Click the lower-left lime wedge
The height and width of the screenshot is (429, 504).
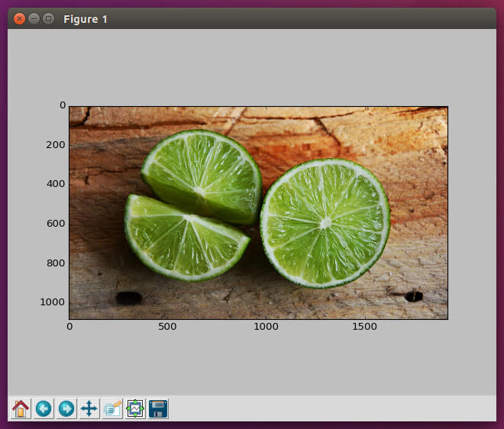(182, 237)
